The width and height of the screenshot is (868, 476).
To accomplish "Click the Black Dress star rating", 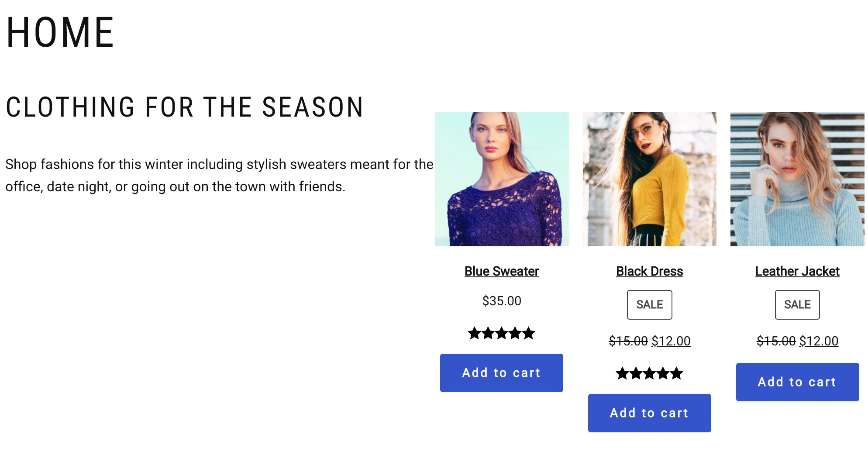I will click(x=649, y=374).
